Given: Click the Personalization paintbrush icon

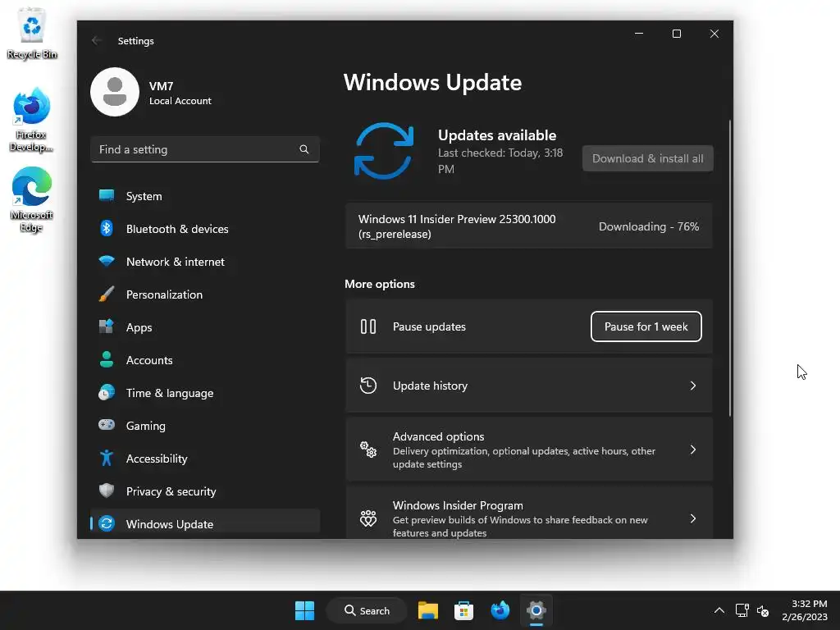Looking at the screenshot, I should 107,294.
